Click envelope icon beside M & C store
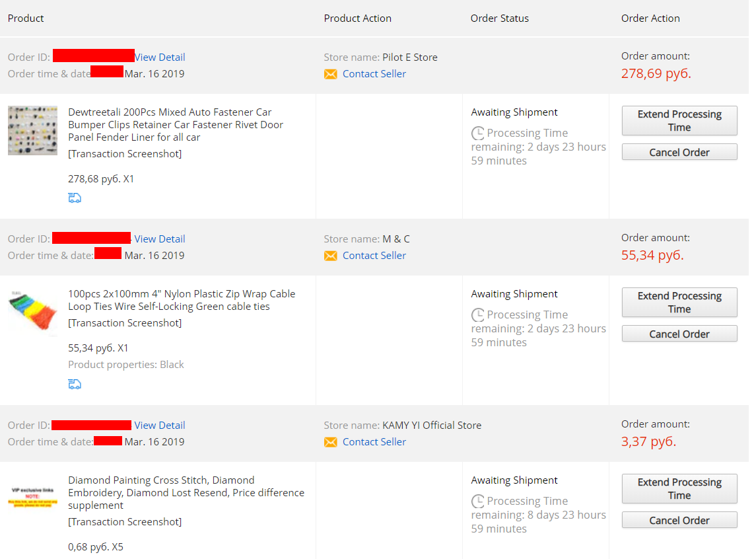Screen dimensions: 756x559 coord(330,256)
